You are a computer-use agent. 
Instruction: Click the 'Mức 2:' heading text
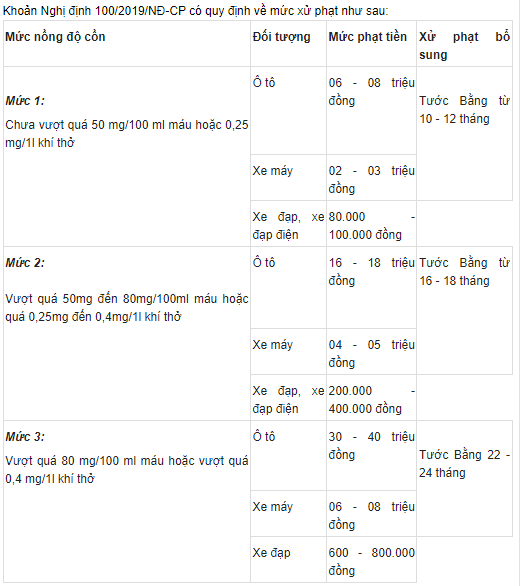tap(25, 263)
